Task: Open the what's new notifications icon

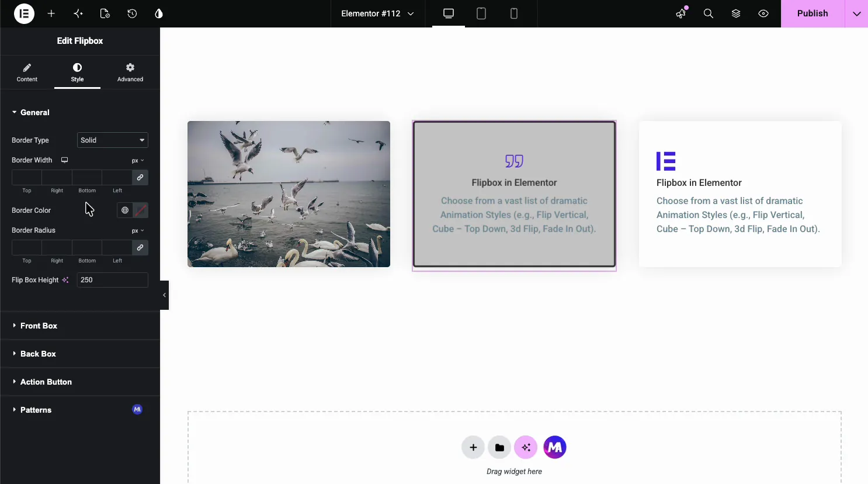Action: click(x=681, y=13)
